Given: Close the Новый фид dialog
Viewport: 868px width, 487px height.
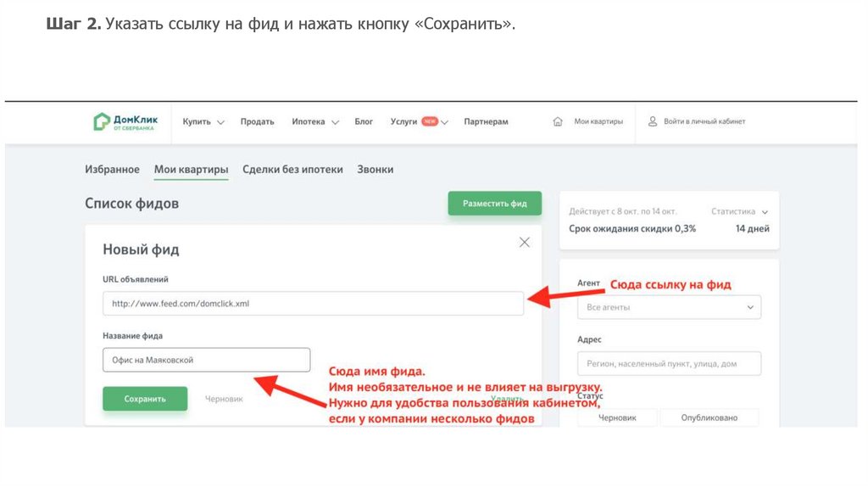Looking at the screenshot, I should tap(525, 243).
